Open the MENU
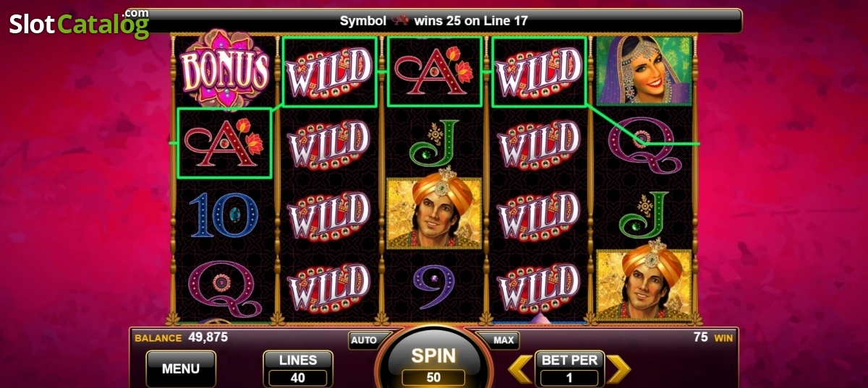This screenshot has height=388, width=868. [x=181, y=368]
